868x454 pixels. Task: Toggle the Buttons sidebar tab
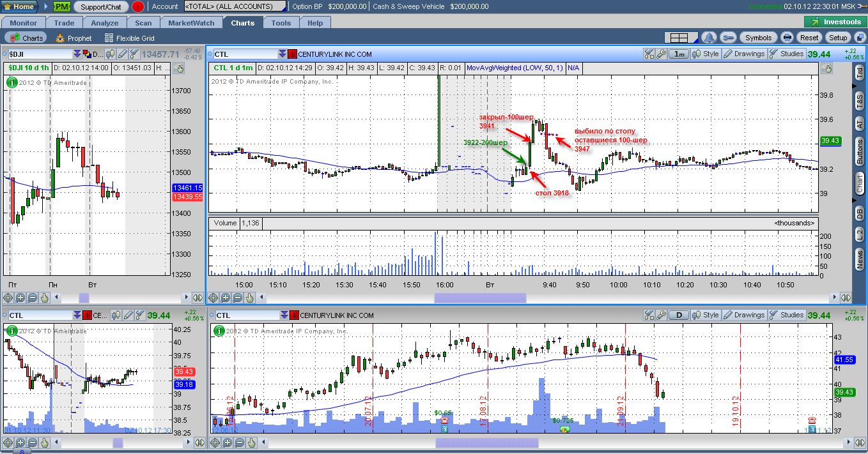(859, 151)
